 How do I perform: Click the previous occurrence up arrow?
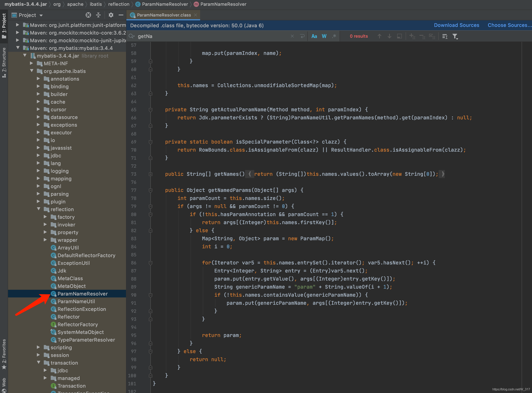pos(380,36)
